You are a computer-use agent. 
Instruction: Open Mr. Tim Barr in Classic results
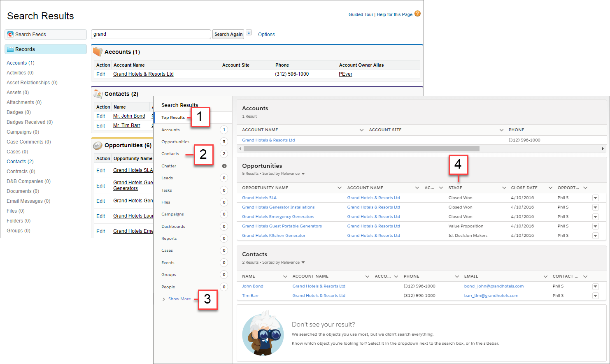[x=127, y=125]
